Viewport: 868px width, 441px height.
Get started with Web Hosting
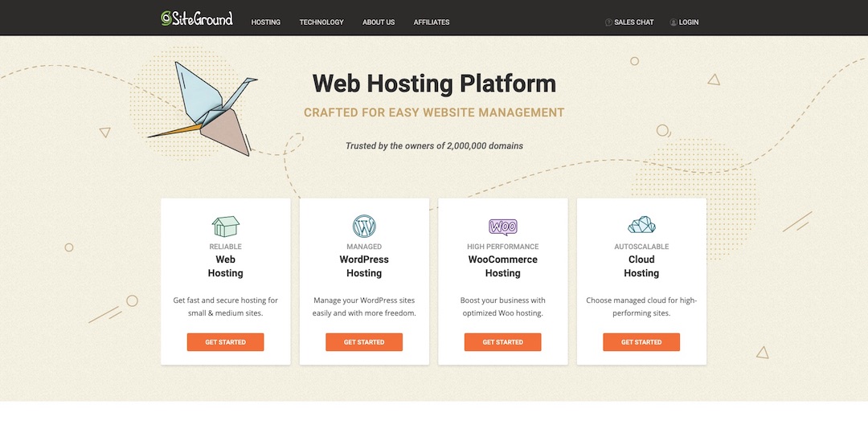225,342
